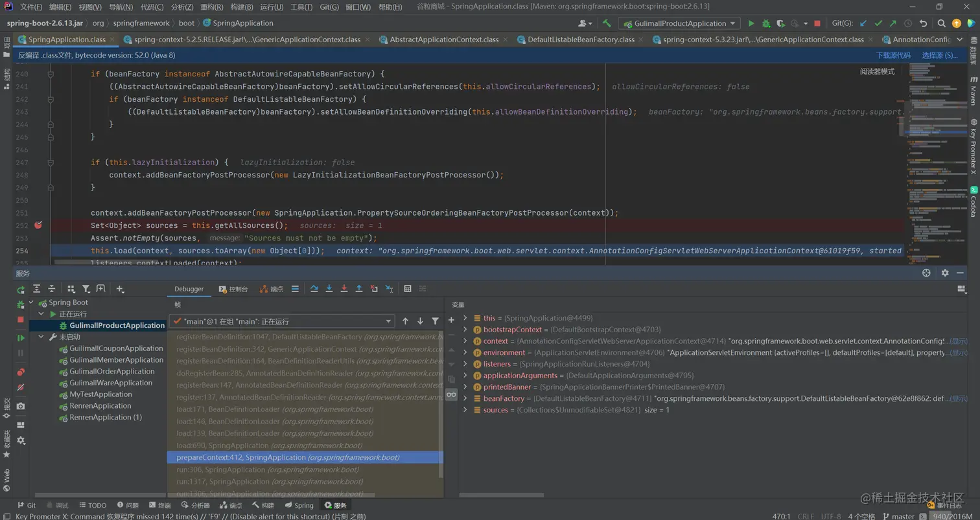The image size is (980, 520).
Task: Expand the beanFactory variable
Action: click(465, 398)
